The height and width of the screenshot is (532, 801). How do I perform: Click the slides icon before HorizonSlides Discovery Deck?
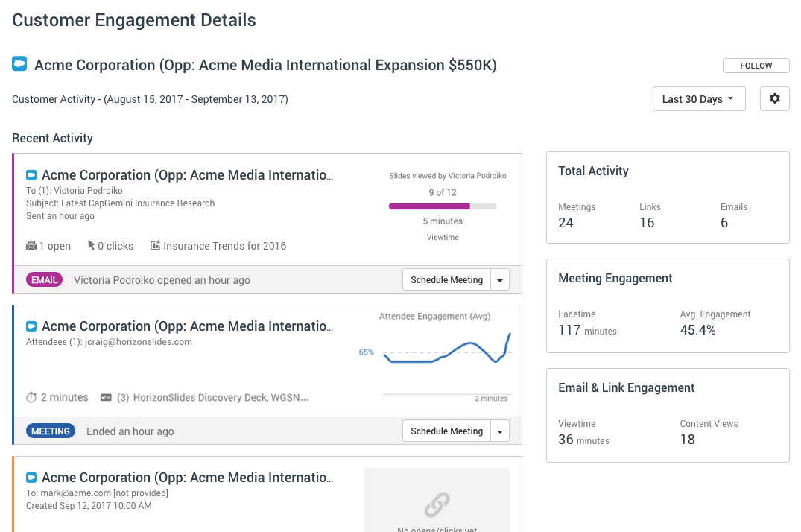[x=106, y=397]
